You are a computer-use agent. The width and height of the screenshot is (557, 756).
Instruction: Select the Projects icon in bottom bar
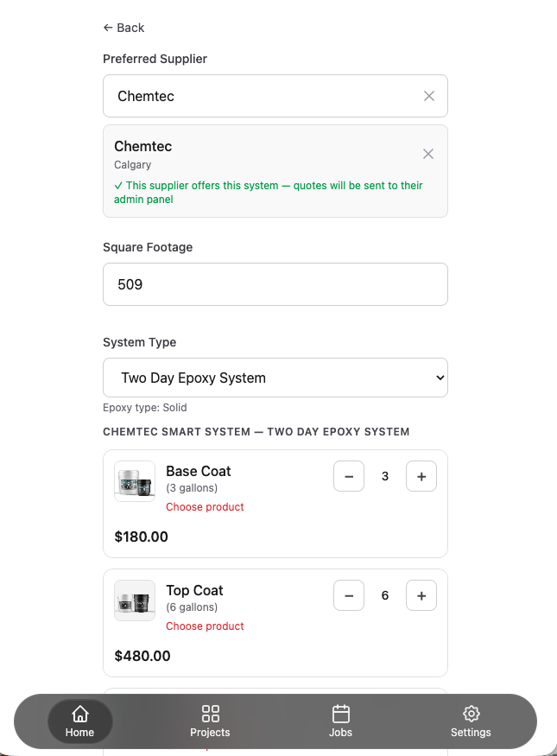[x=210, y=721]
